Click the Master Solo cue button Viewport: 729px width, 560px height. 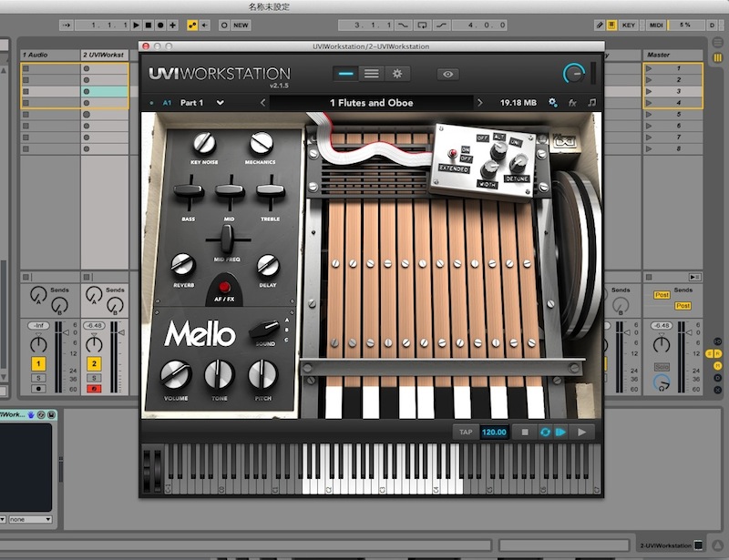click(662, 367)
